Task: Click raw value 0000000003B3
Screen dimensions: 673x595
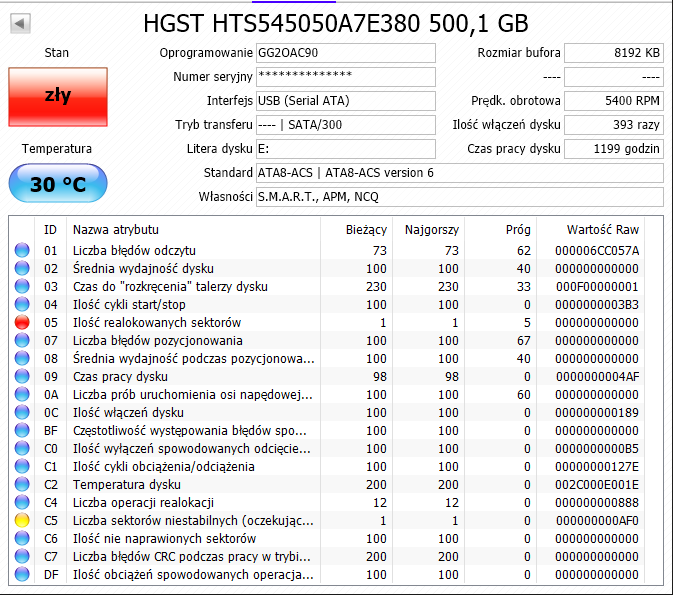Action: (597, 304)
